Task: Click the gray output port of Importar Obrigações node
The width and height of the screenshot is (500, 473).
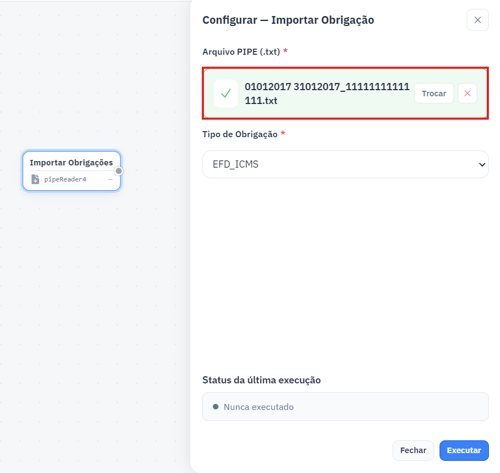Action: 118,171
